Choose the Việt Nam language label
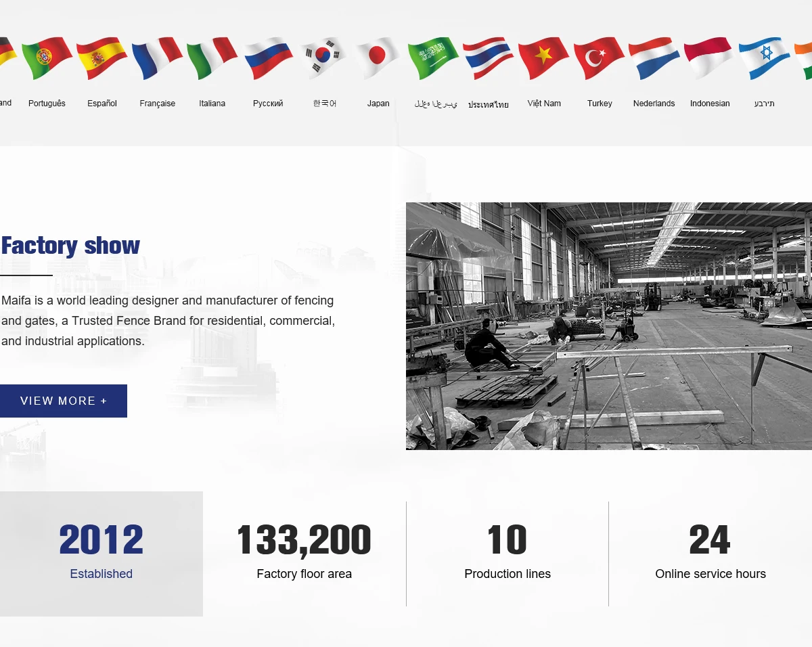The width and height of the screenshot is (812, 647). click(544, 104)
